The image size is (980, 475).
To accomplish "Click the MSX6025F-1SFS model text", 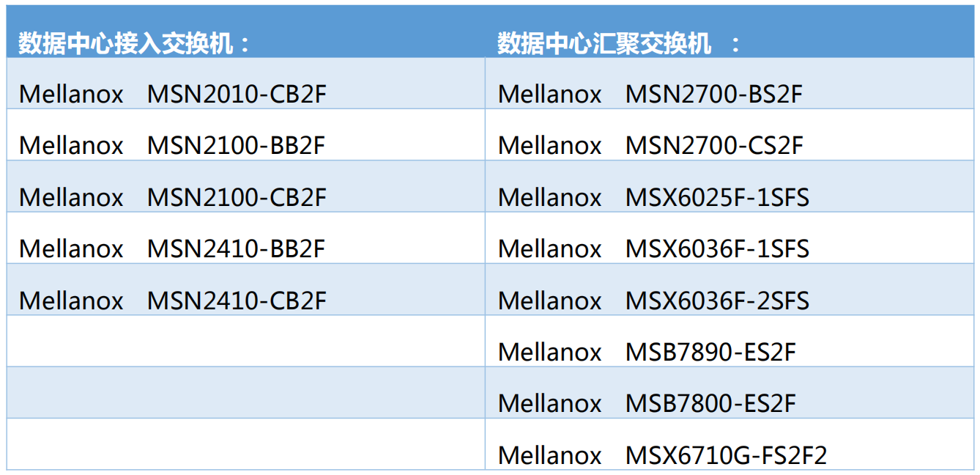I will point(717,197).
